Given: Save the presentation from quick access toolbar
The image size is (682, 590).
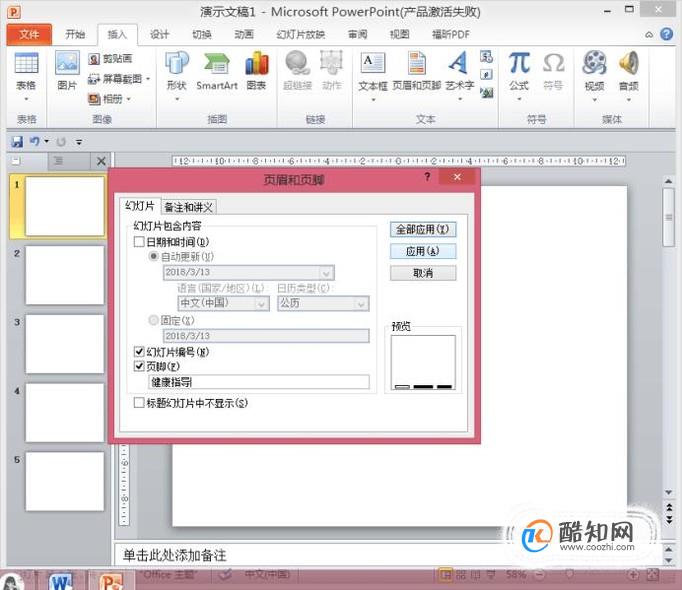Looking at the screenshot, I should [17, 141].
